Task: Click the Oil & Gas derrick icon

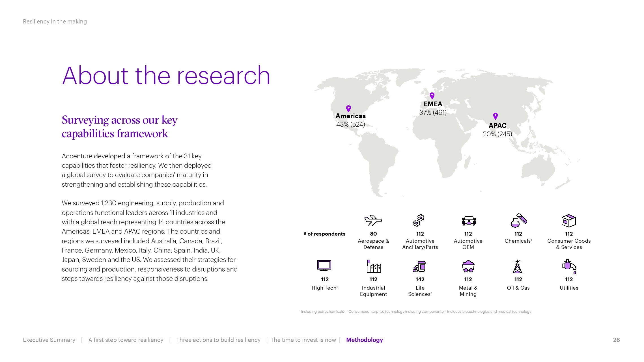Action: pos(517,266)
